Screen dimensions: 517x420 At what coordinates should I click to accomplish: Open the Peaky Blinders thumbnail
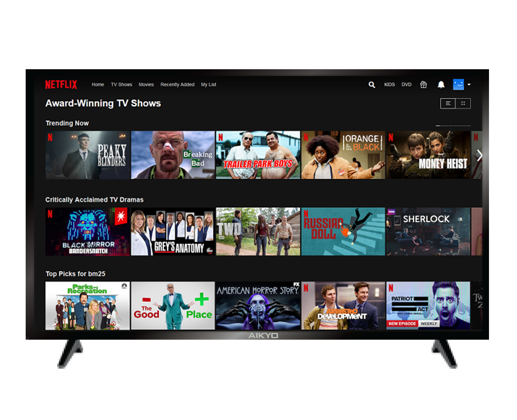click(88, 155)
